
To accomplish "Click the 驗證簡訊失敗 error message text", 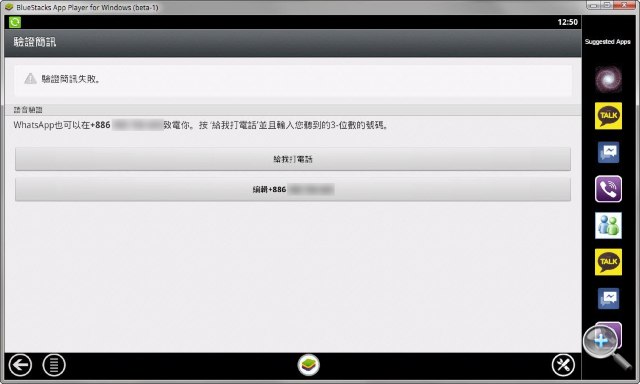I will [71, 79].
